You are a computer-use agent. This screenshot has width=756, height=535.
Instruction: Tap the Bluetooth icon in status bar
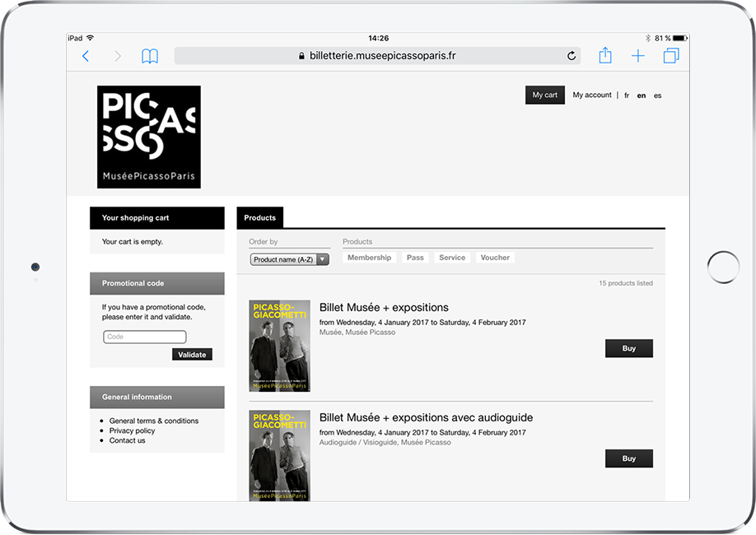648,38
